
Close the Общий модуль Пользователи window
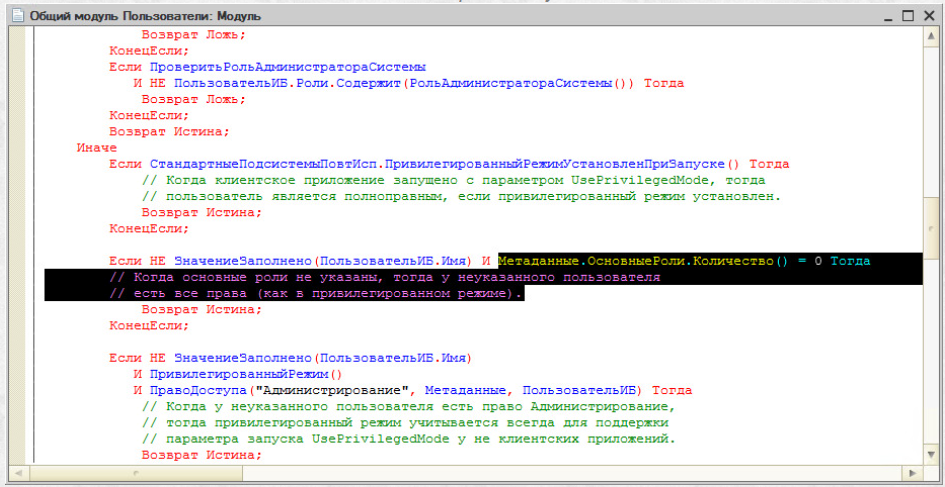[929, 16]
